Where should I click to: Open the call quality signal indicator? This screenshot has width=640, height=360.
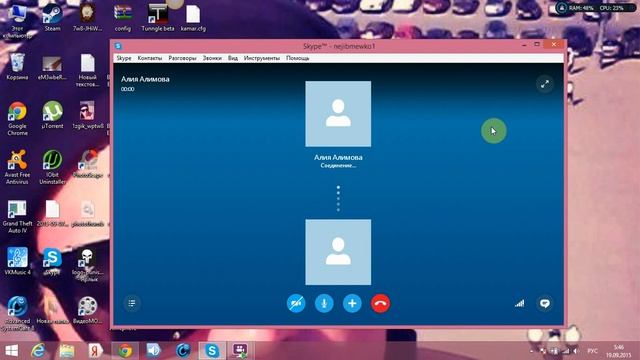(519, 303)
